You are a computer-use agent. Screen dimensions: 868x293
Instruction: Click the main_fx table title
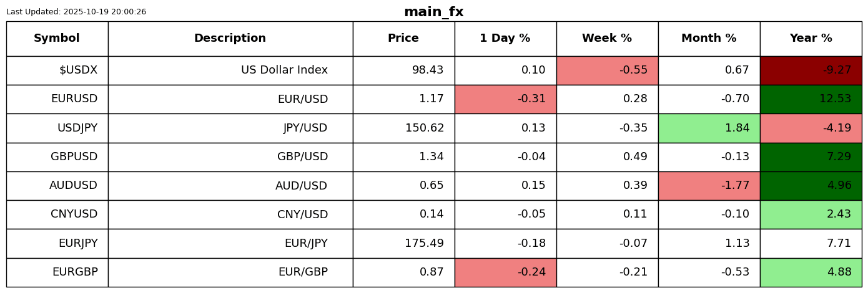(433, 12)
